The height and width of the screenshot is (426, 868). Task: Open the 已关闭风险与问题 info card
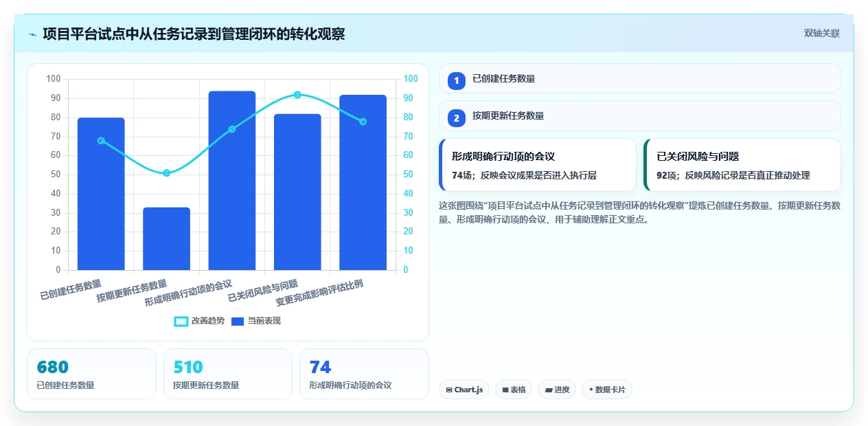[742, 165]
